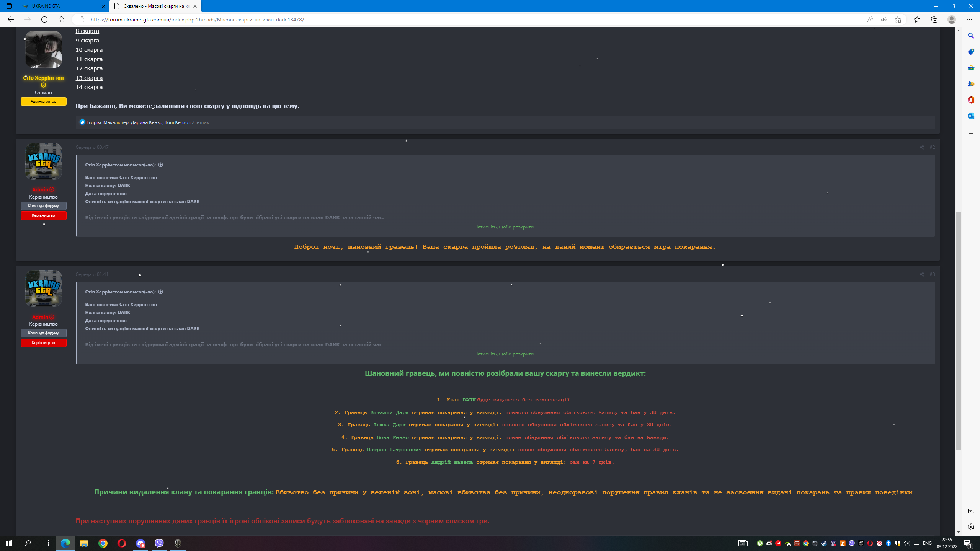Share post #3

click(x=922, y=274)
